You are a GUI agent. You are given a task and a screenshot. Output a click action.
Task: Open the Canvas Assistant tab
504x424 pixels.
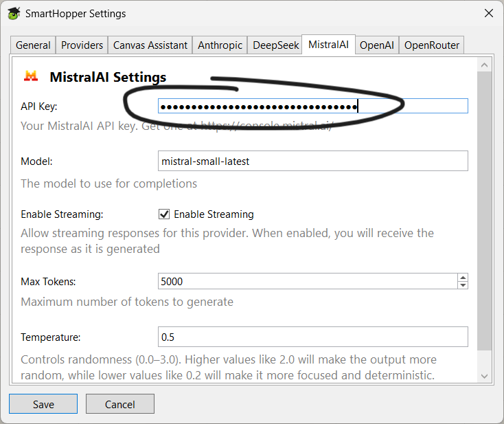point(150,45)
